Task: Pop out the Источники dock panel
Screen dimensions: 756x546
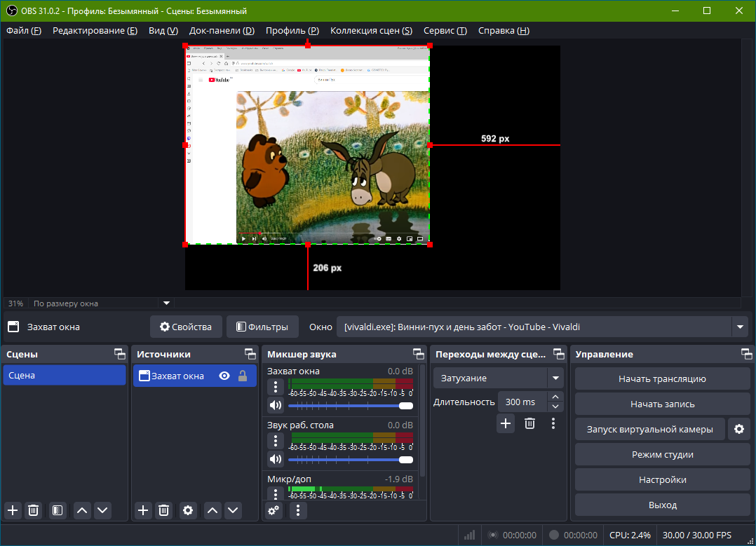Action: (x=250, y=354)
